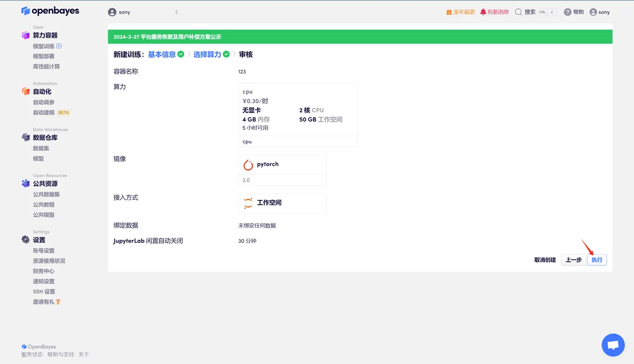Open the 数据仓库 panel icon

click(x=26, y=137)
